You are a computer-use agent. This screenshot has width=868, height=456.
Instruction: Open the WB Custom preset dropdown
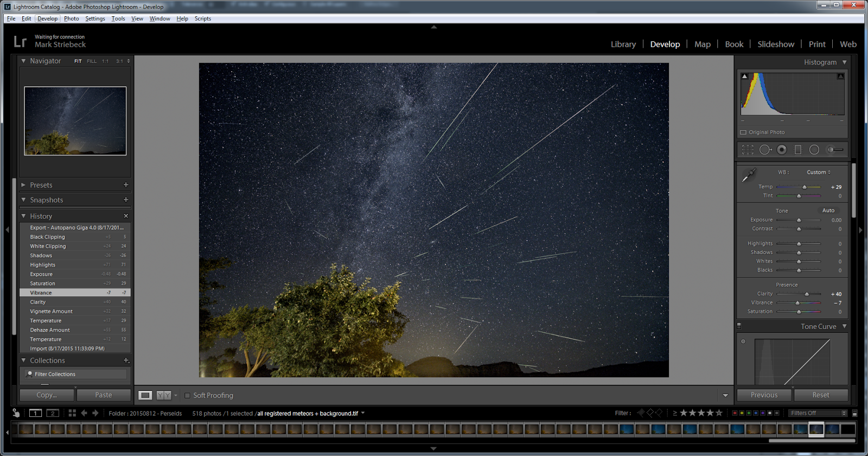pos(819,172)
